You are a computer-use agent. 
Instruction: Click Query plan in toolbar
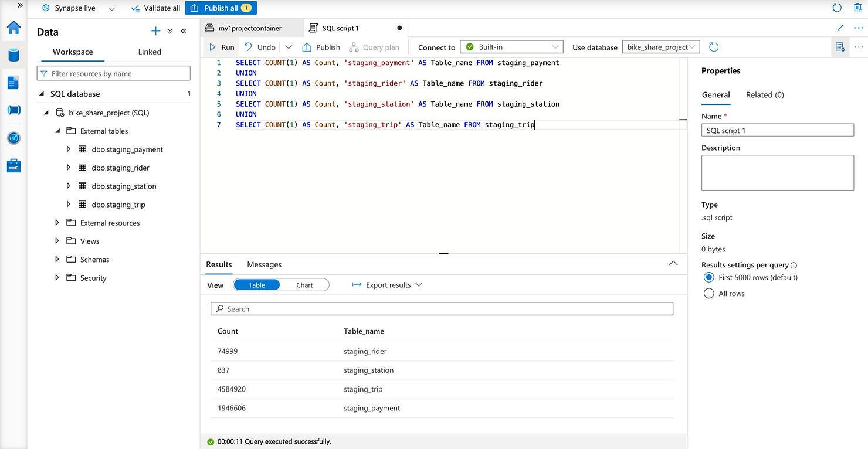[x=374, y=47]
